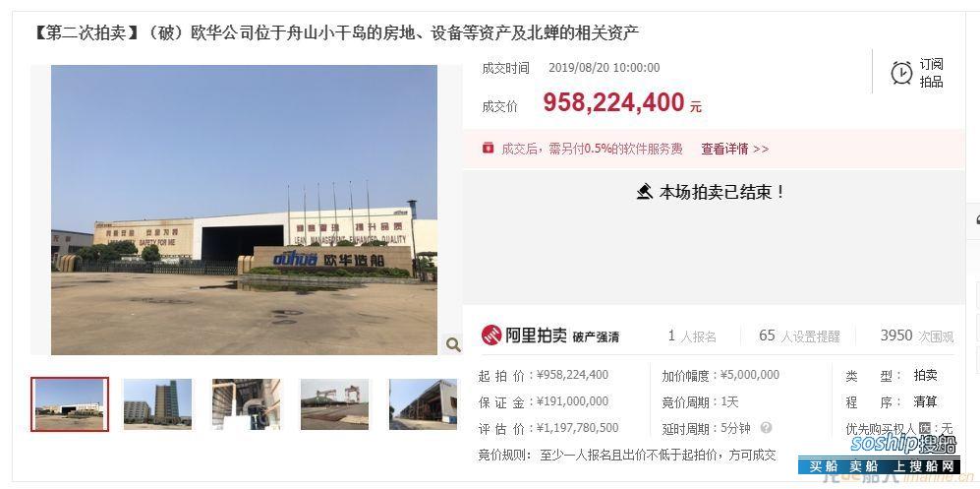Viewport: 980px width, 489px height.
Task: Select the workshop interior thumbnail
Action: pyautogui.click(x=247, y=404)
